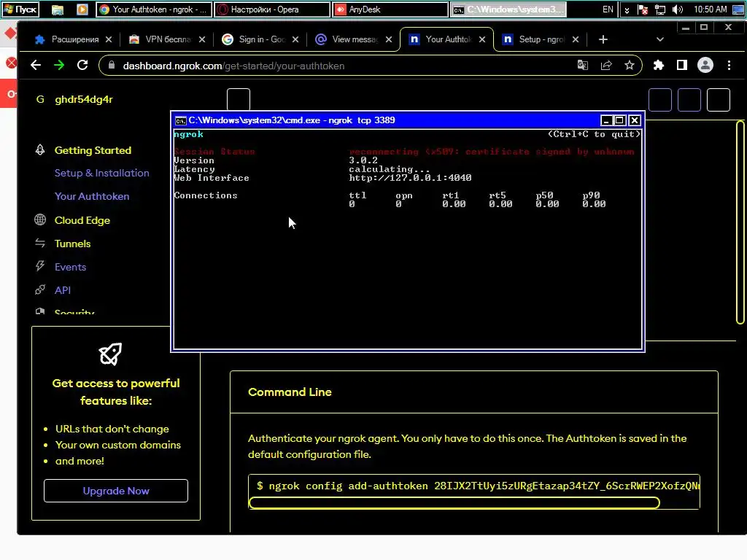Open the Пуск start button
This screenshot has height=560, width=747.
click(x=20, y=9)
